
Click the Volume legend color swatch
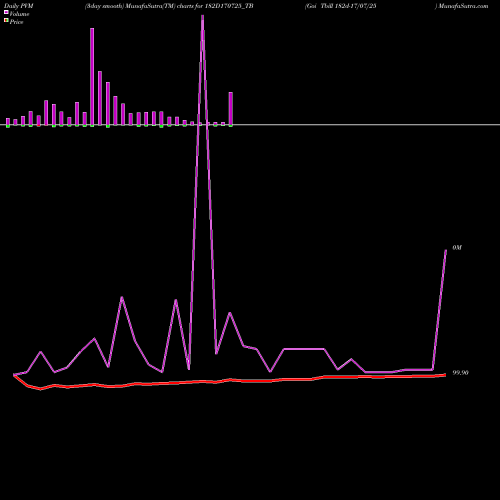(6, 12)
